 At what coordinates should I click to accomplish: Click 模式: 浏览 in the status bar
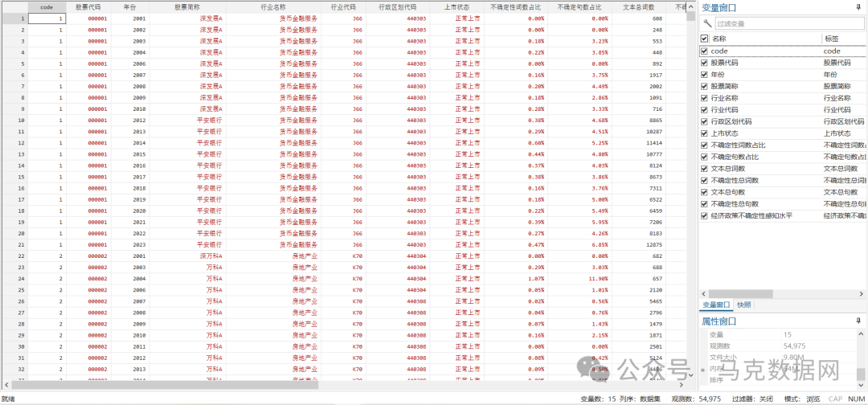802,399
